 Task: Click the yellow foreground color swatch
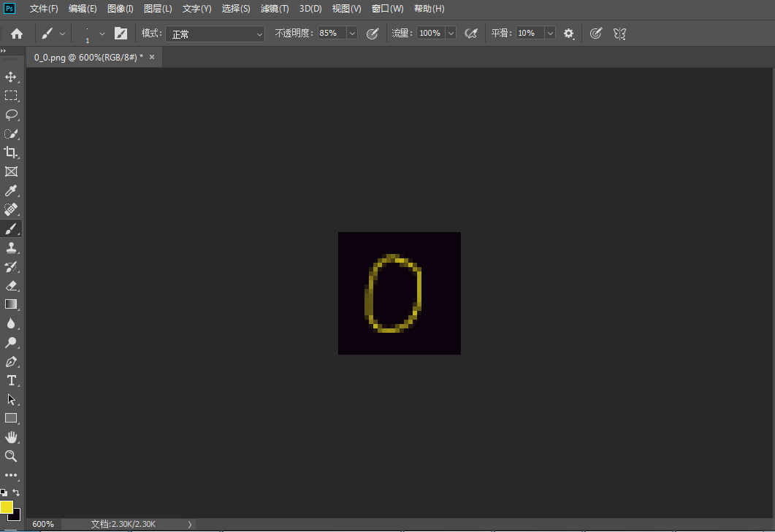[7, 506]
